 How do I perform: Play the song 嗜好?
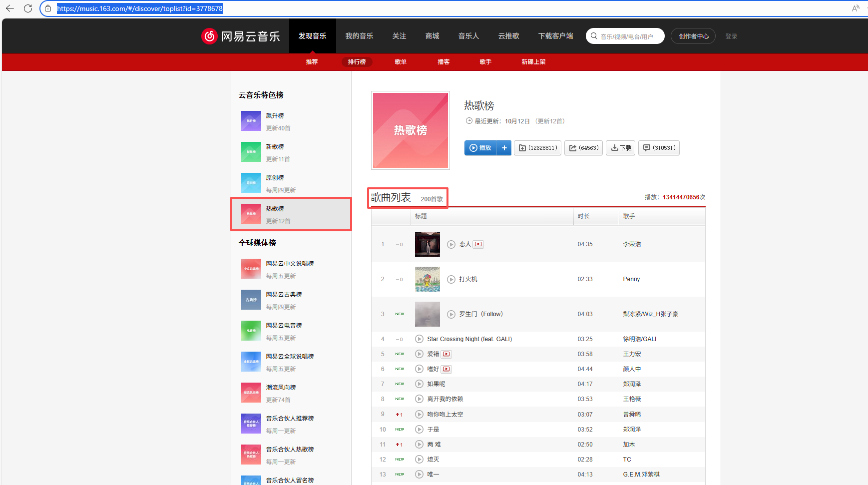coord(420,369)
